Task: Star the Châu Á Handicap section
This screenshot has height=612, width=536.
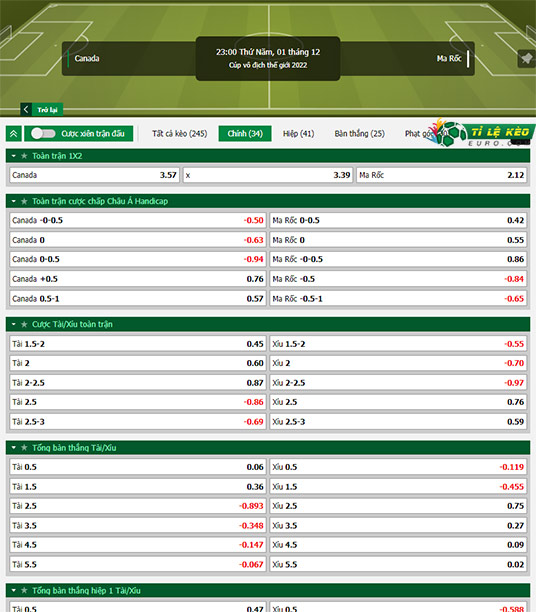Action: (24, 201)
